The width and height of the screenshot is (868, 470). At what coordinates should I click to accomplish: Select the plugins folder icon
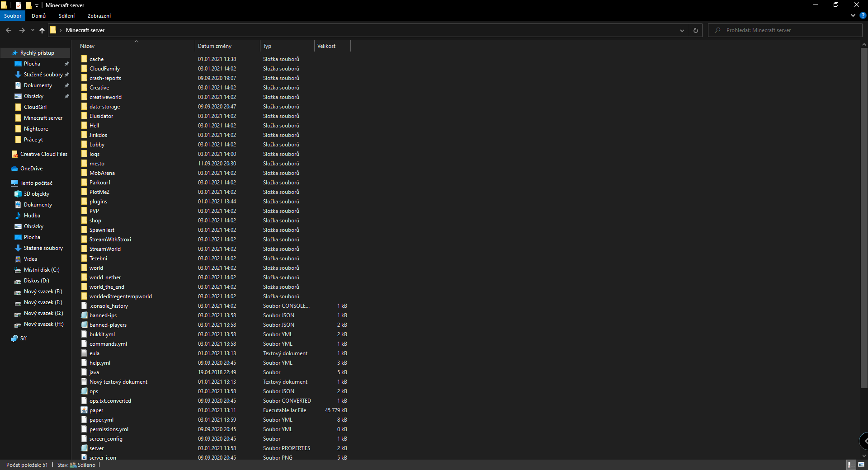84,202
